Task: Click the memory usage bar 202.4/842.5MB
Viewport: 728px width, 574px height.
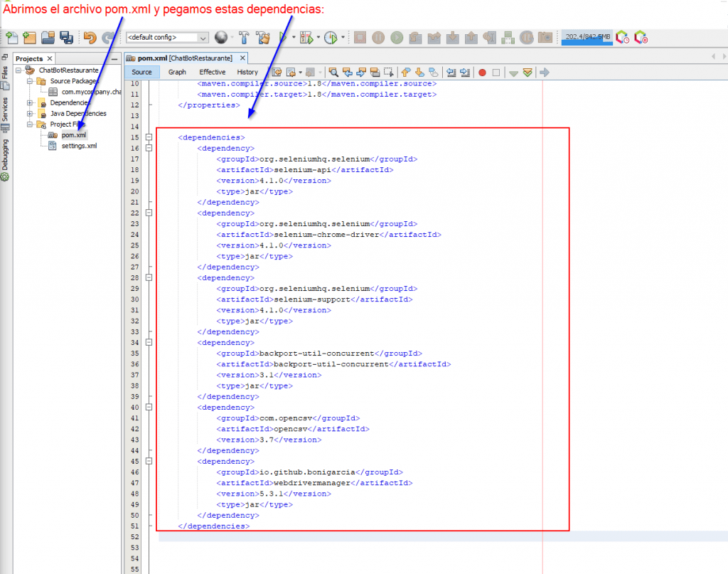Action: coord(587,38)
